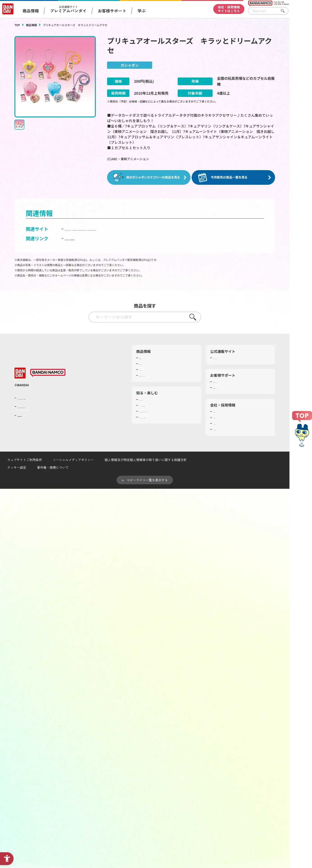Click the 会社・採用情報サイトはこちら button

(228, 9)
